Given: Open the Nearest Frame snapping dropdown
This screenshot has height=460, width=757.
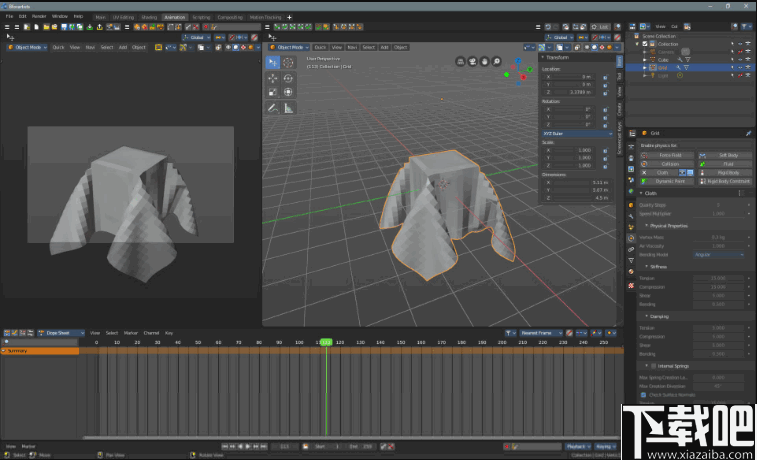Looking at the screenshot, I should pyautogui.click(x=541, y=333).
